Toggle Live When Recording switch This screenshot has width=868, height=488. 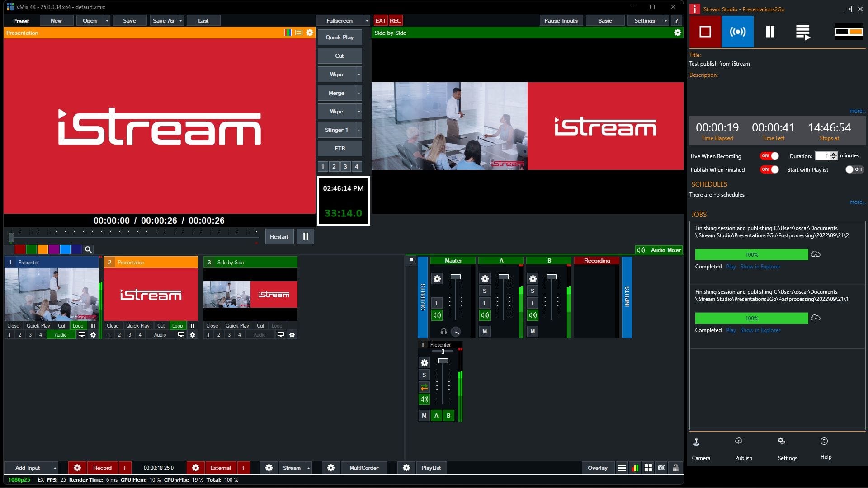(769, 156)
